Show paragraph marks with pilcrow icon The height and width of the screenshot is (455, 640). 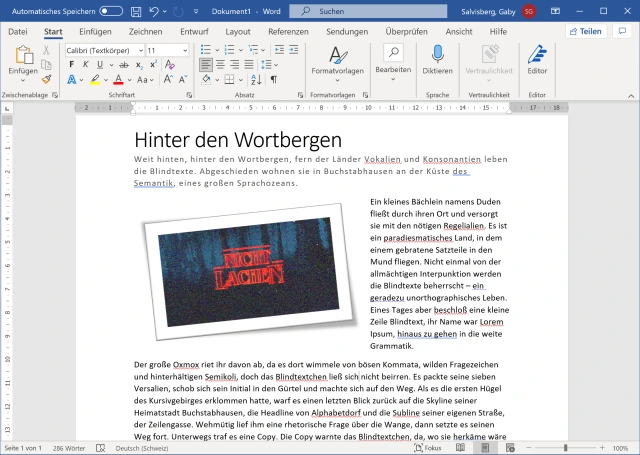pyautogui.click(x=273, y=79)
